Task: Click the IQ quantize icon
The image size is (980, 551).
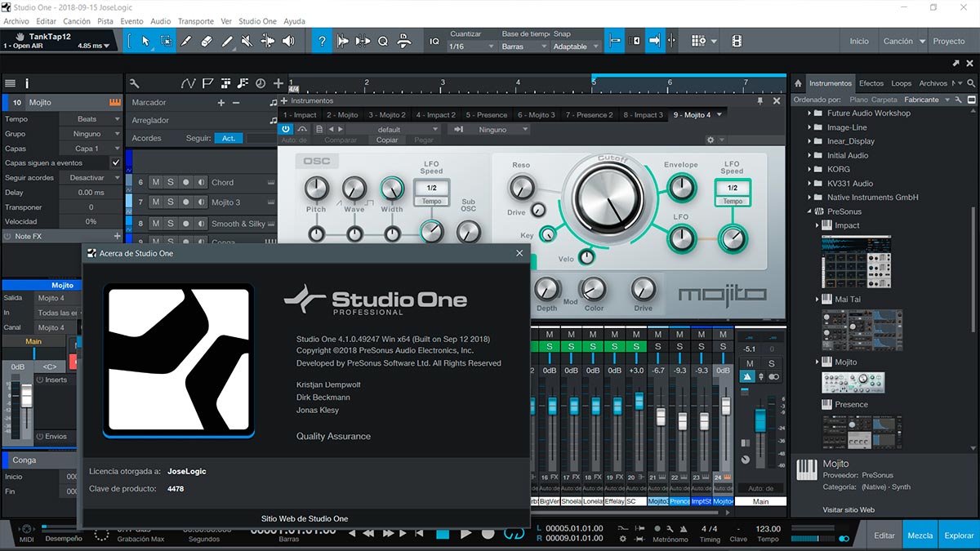Action: 434,41
